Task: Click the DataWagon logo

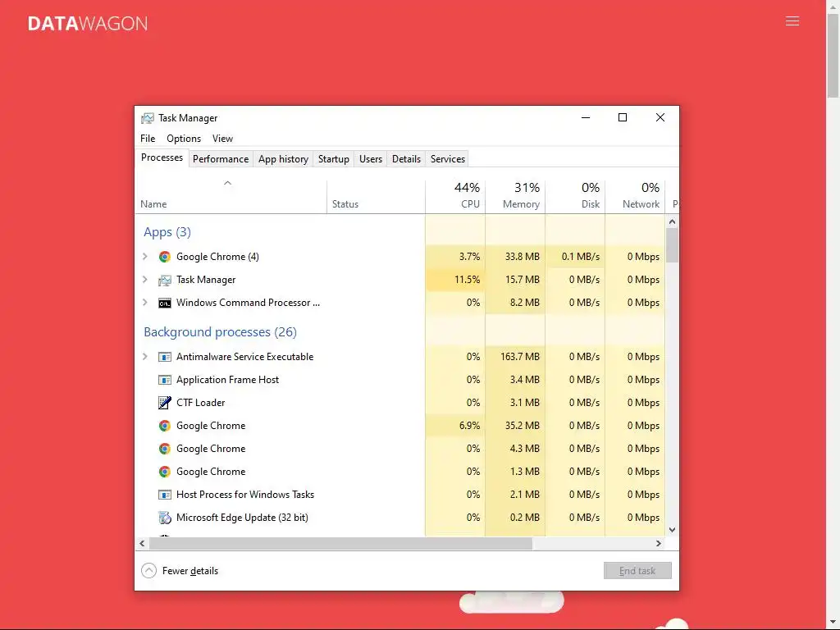Action: [x=88, y=24]
